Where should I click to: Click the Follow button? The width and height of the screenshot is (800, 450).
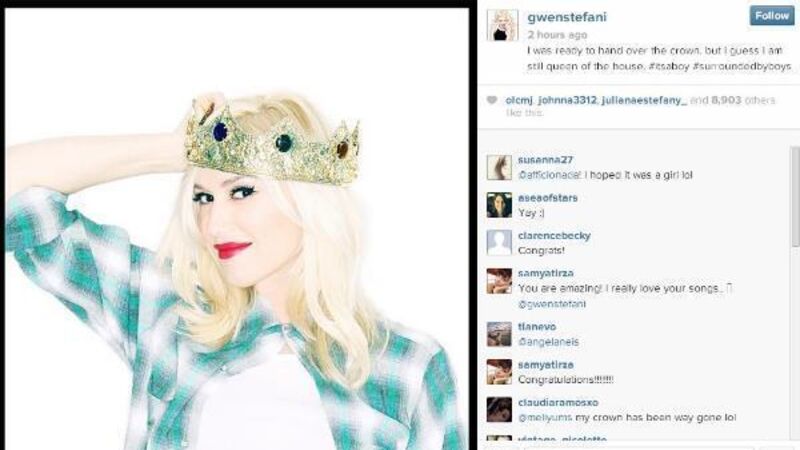tap(771, 16)
